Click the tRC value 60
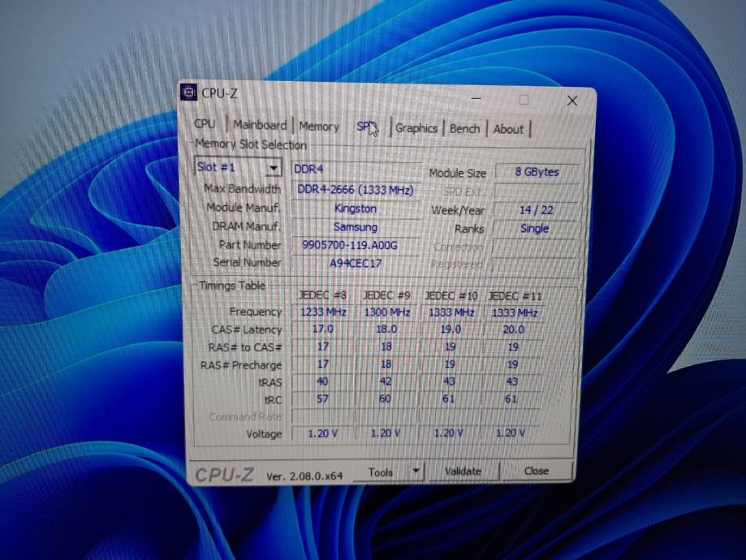This screenshot has width=746, height=560. [x=386, y=398]
